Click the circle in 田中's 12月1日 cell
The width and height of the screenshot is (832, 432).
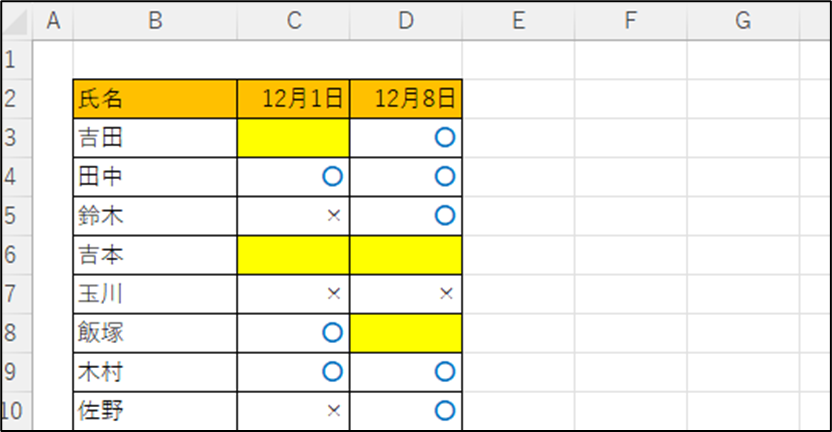pos(333,177)
